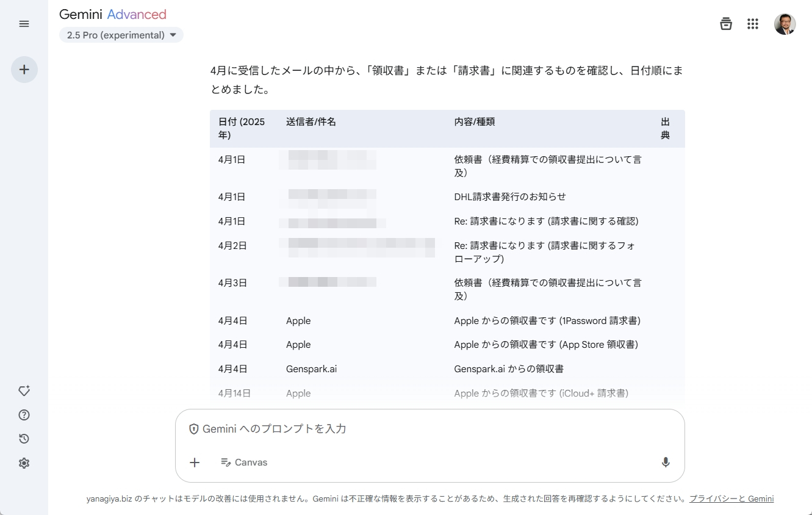Open the 2.5 Pro (experimental) model dropdown
This screenshot has width=812, height=515.
121,35
